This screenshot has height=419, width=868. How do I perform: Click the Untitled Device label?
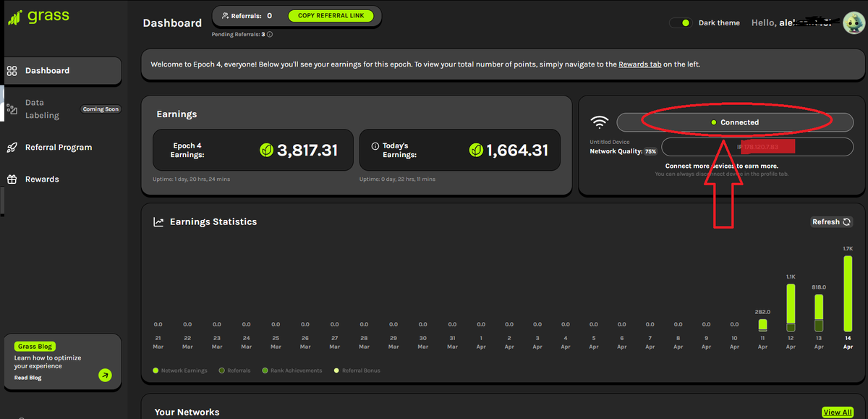610,142
